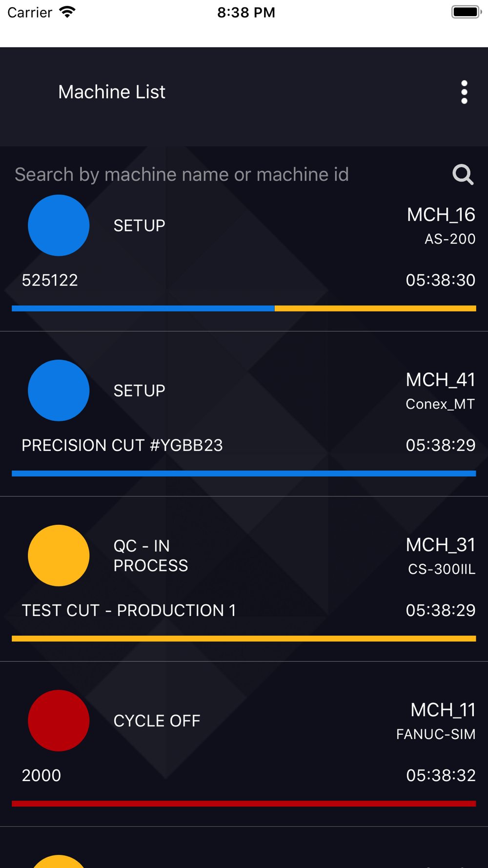Screen dimensions: 488x868
Task: Tap the Wi-Fi icon in status bar
Action: tap(67, 12)
